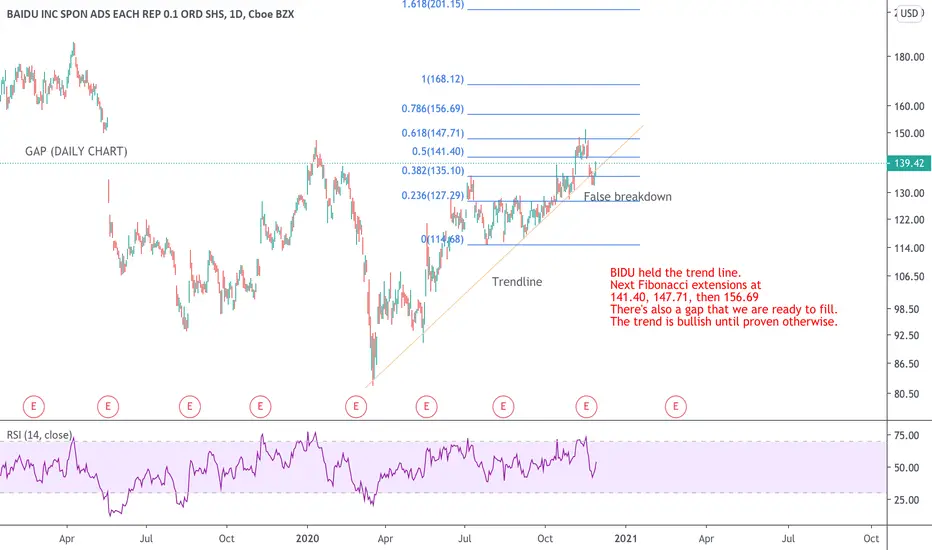This screenshot has width=932, height=550.
Task: Click the False breakdown annotation
Action: tap(628, 197)
